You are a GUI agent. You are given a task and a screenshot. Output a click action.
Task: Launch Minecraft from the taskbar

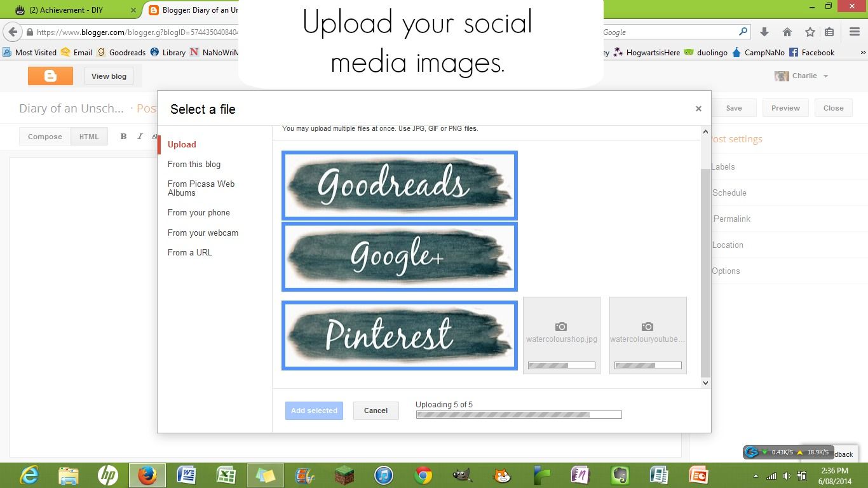coord(344,475)
